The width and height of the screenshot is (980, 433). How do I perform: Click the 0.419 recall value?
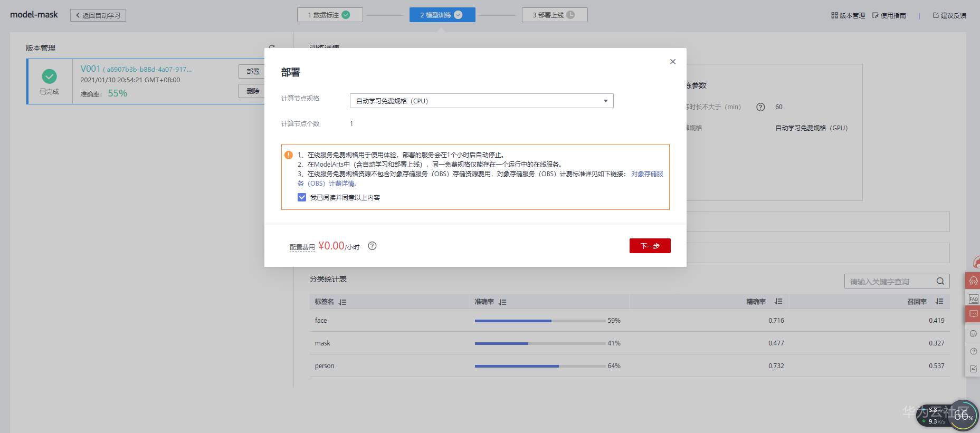pos(937,320)
